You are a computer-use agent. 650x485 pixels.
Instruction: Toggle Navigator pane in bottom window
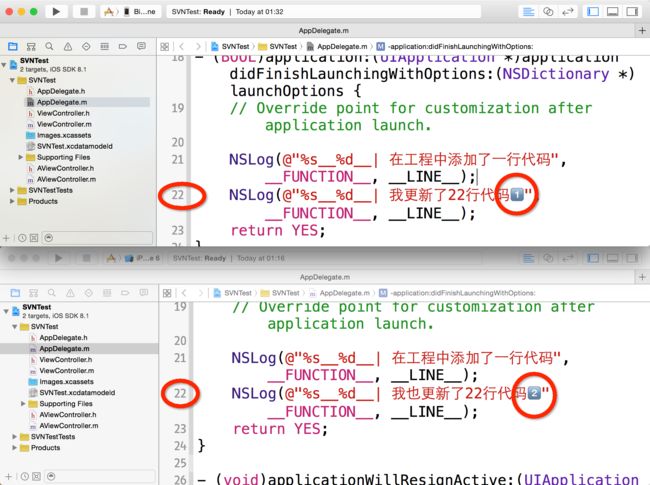point(594,258)
